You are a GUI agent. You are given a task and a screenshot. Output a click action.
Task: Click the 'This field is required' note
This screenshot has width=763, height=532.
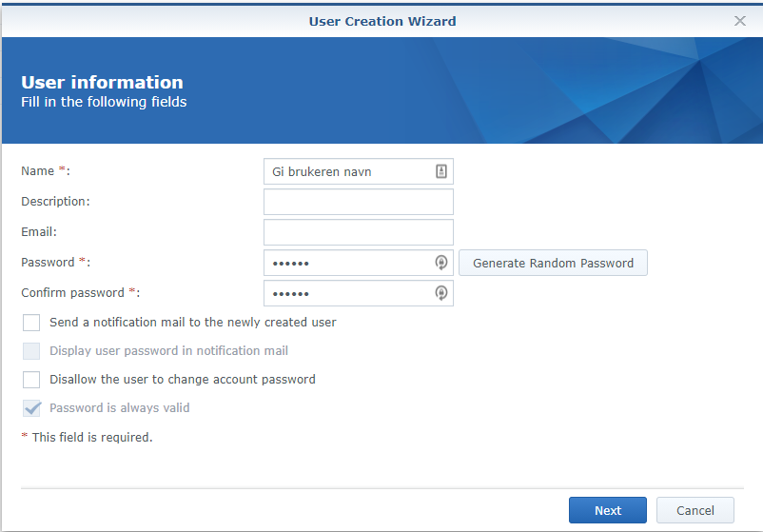pos(87,438)
